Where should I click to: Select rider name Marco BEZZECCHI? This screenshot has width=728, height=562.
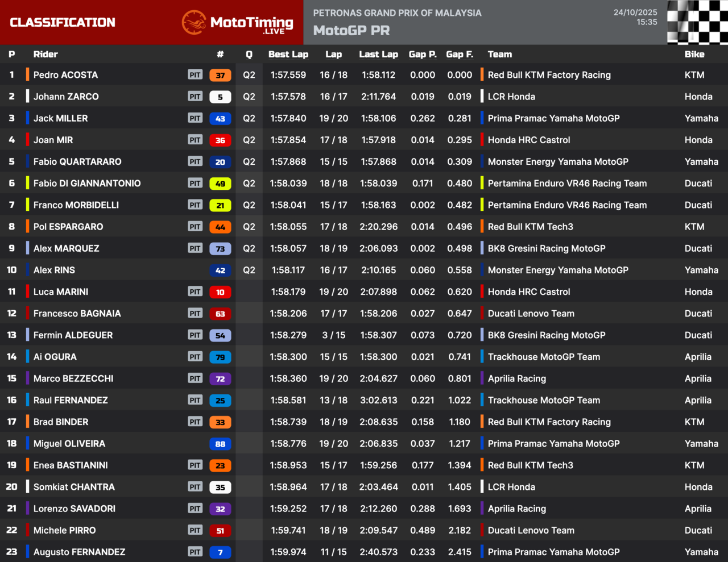tap(73, 378)
